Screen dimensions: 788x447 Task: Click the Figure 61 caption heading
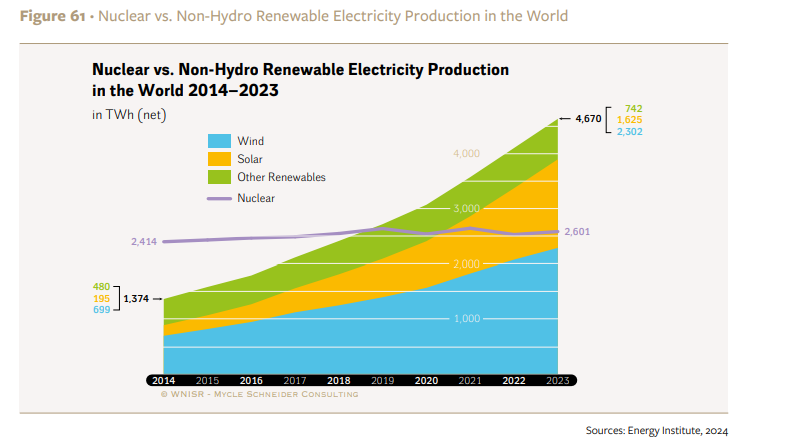coord(53,16)
